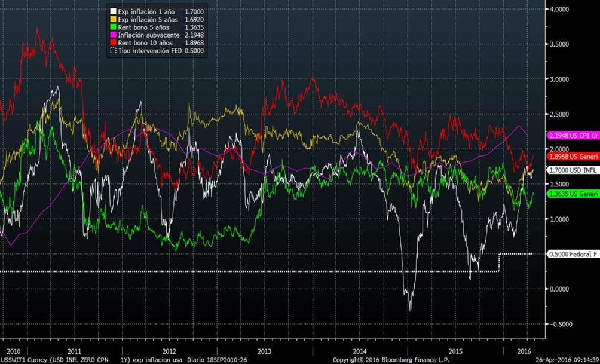Image resolution: width=600 pixels, height=364 pixels.
Task: Click the 'Diario 18SEP2010-26' date range text
Action: coord(217,360)
